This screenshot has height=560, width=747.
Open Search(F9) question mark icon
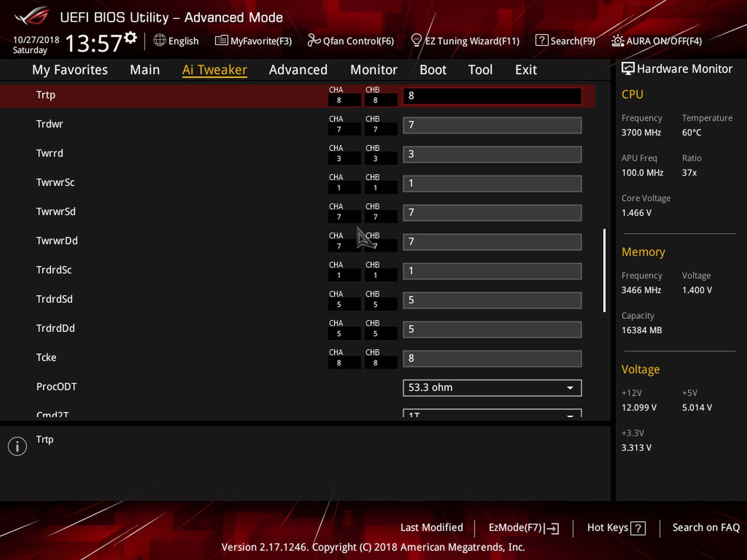pyautogui.click(x=542, y=41)
